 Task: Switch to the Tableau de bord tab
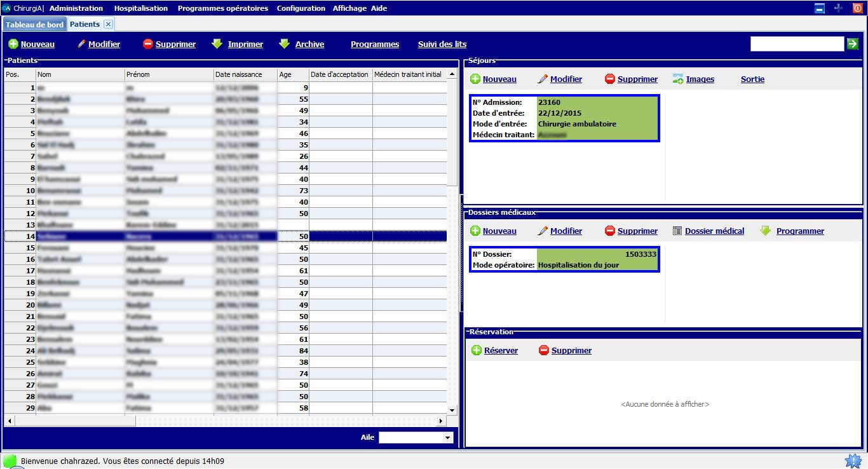[35, 24]
